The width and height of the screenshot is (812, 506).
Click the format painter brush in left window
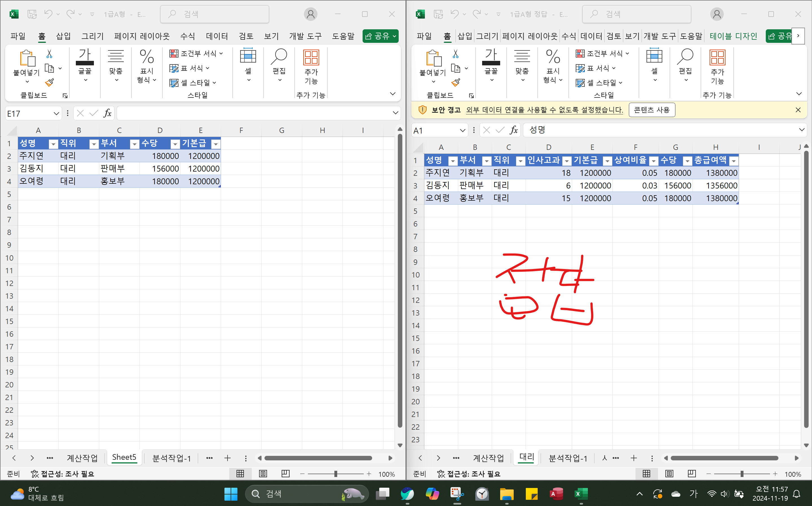point(50,82)
